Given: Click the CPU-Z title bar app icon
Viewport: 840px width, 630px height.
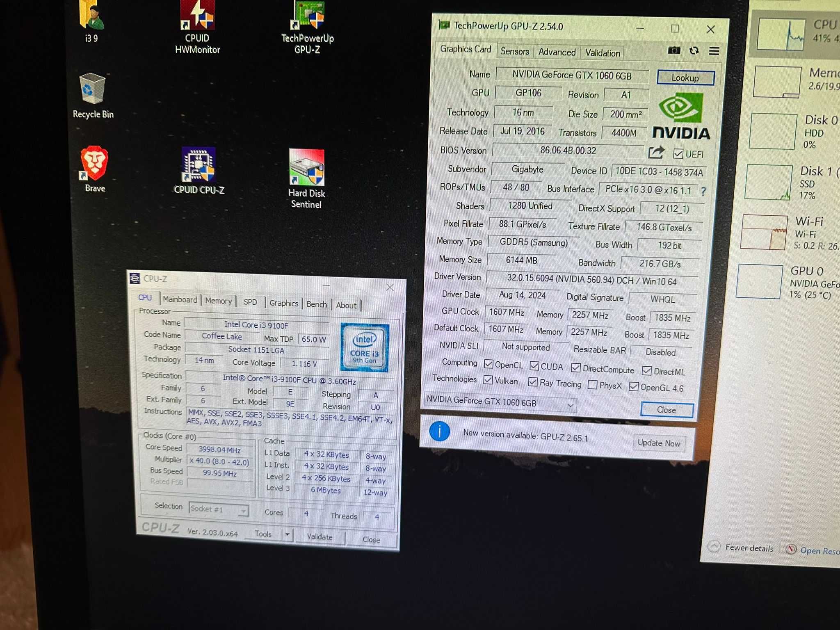Looking at the screenshot, I should pos(135,278).
